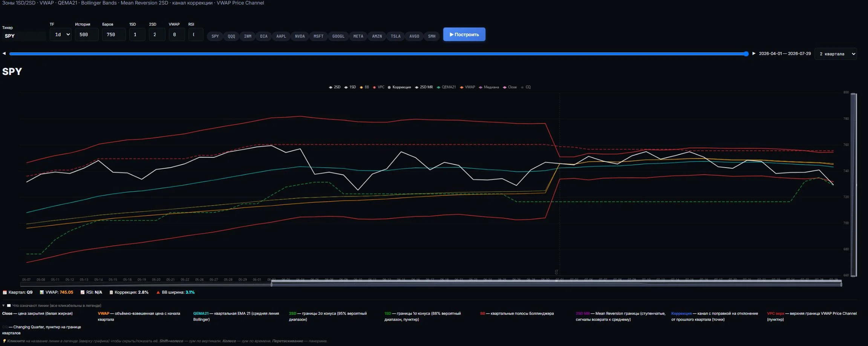Toggle Close price legend entry
This screenshot has width=868, height=346.
click(x=510, y=87)
